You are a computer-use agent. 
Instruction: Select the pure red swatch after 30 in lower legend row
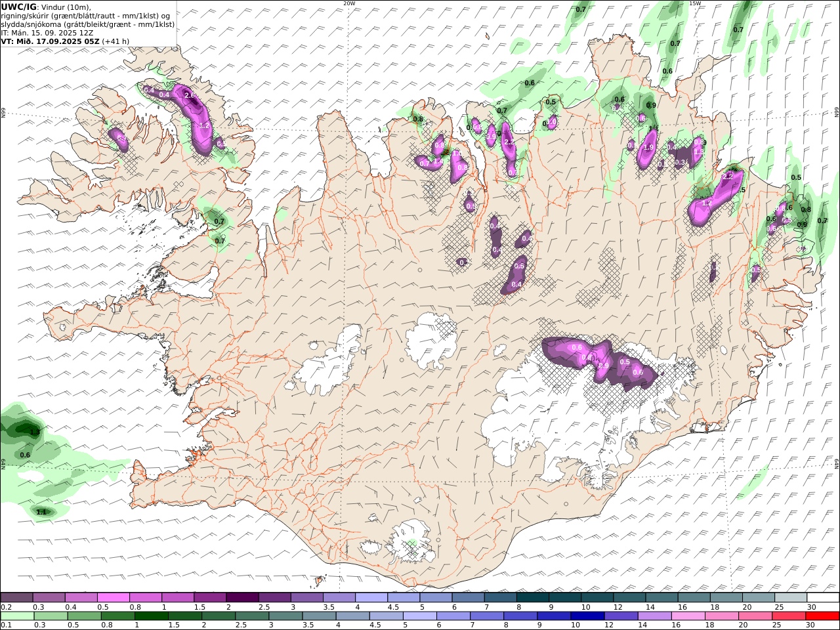click(x=823, y=616)
